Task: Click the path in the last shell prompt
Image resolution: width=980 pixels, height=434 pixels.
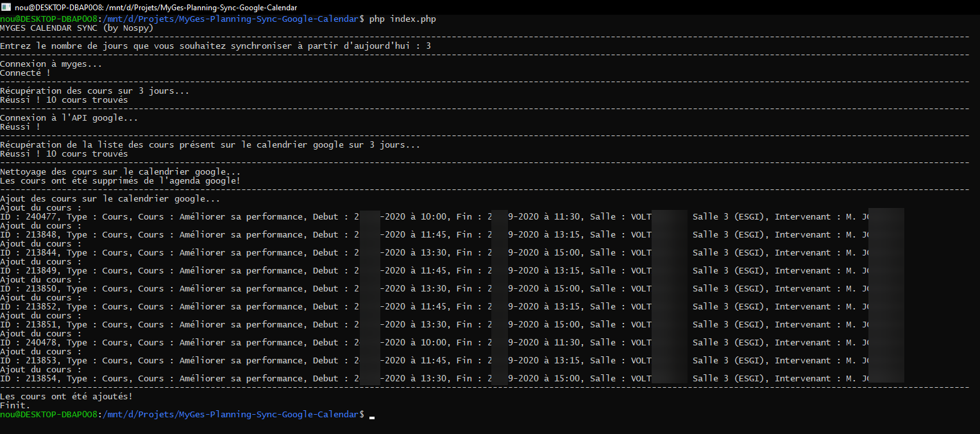Action: coord(231,415)
